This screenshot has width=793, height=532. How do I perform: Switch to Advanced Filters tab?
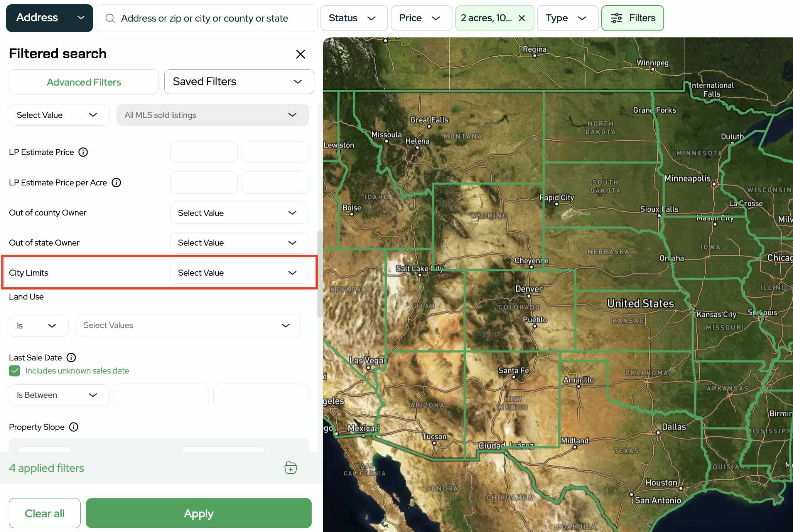coord(84,82)
